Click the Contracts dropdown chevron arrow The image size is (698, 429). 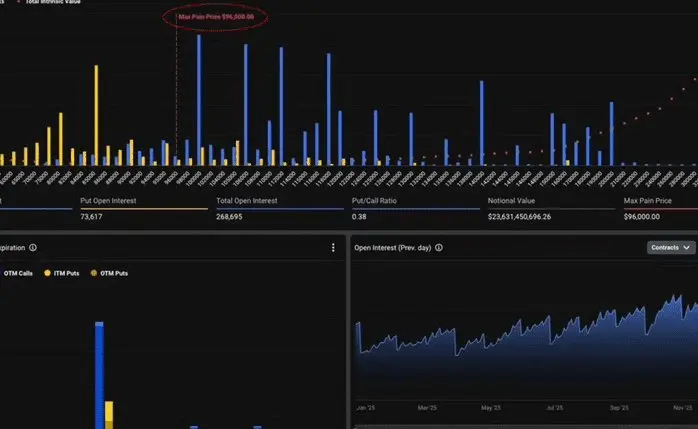tap(686, 247)
